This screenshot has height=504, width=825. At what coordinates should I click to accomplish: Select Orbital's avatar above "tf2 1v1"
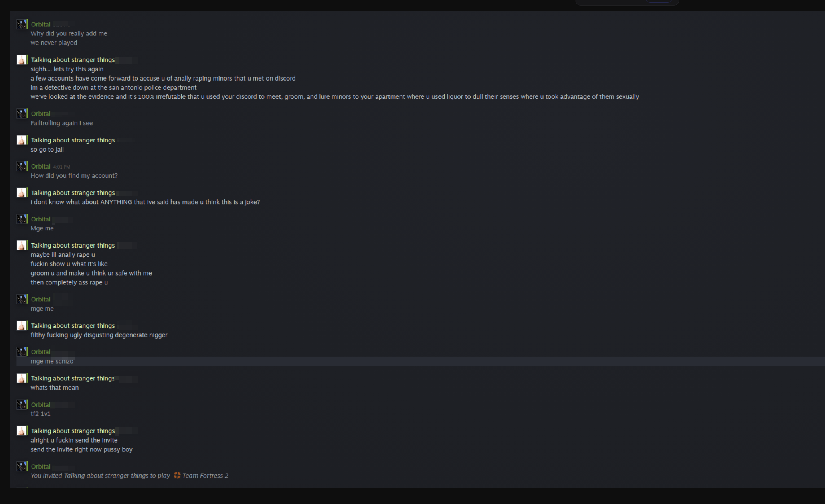pyautogui.click(x=22, y=404)
